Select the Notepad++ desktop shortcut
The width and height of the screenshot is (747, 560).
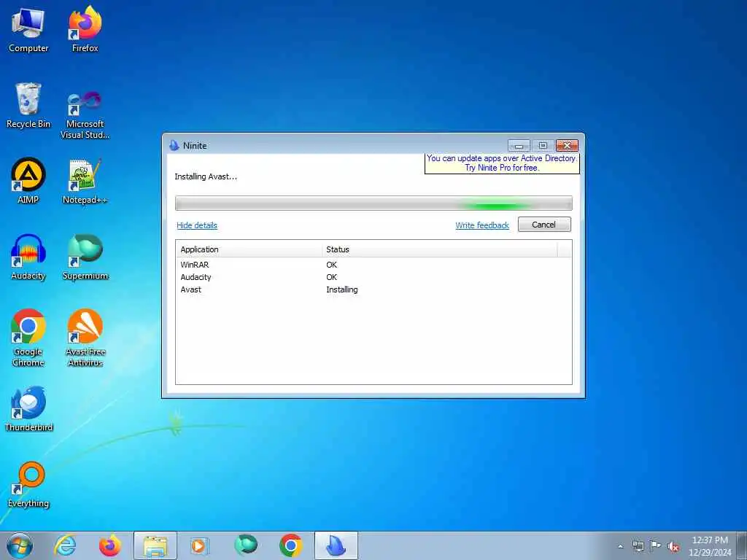[x=85, y=182]
